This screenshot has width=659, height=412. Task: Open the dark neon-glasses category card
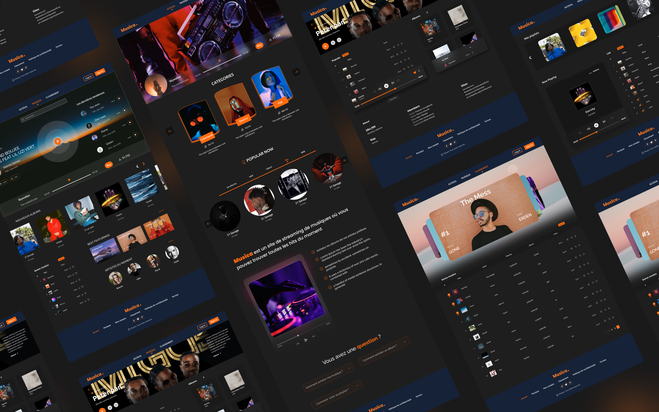click(198, 121)
